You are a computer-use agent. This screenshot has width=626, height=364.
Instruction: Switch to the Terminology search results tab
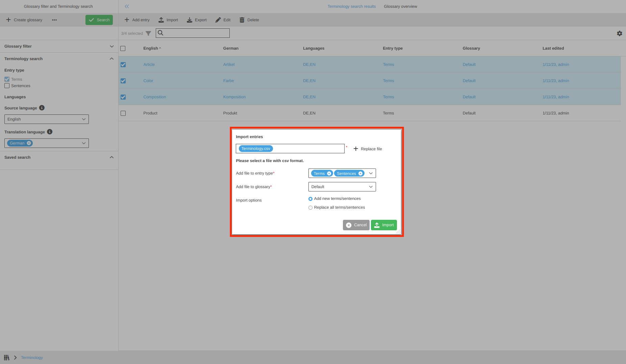tap(351, 6)
